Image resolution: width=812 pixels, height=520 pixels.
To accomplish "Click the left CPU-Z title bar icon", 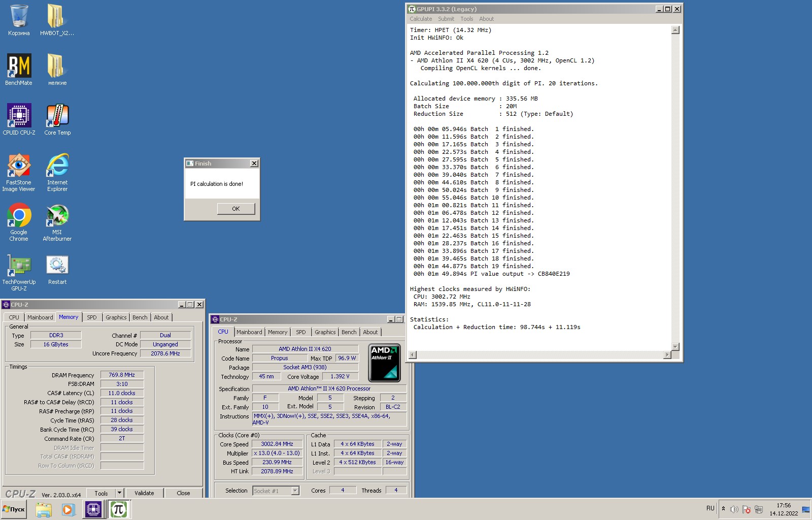I will click(6, 305).
